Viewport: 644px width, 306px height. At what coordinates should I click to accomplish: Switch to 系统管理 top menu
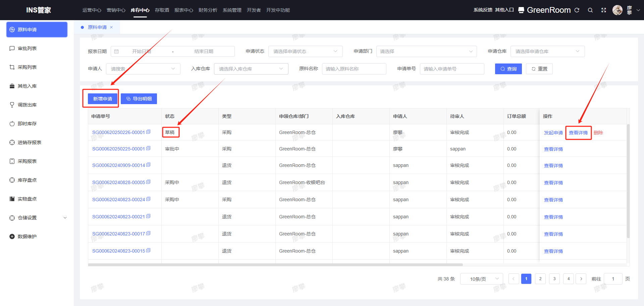point(232,10)
